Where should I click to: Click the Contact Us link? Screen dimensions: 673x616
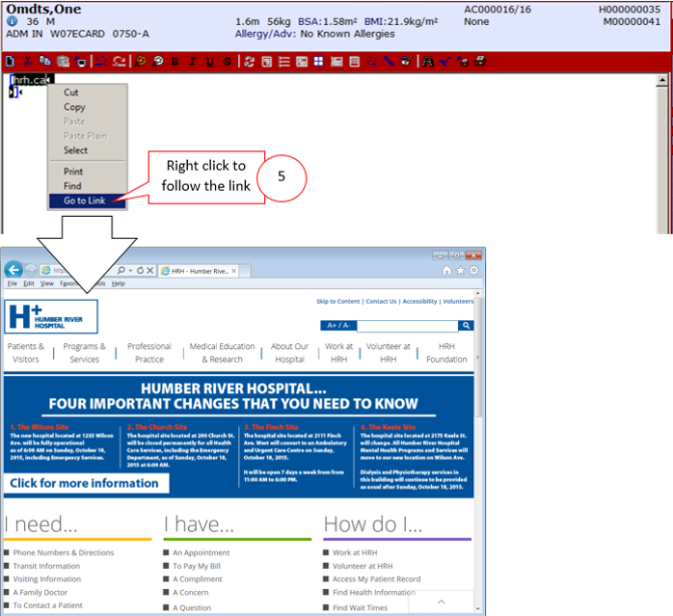click(381, 302)
